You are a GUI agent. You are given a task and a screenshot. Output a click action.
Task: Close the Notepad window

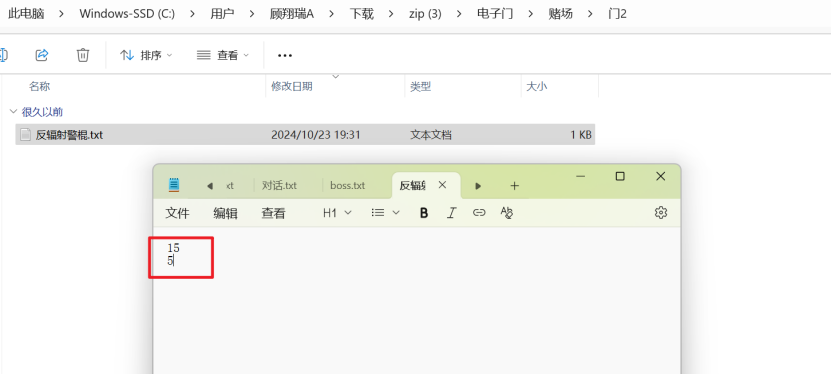pos(660,176)
